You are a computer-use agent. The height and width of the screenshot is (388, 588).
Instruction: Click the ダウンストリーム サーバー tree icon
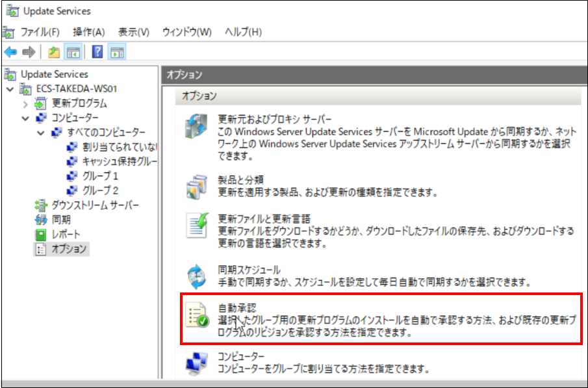pos(40,205)
